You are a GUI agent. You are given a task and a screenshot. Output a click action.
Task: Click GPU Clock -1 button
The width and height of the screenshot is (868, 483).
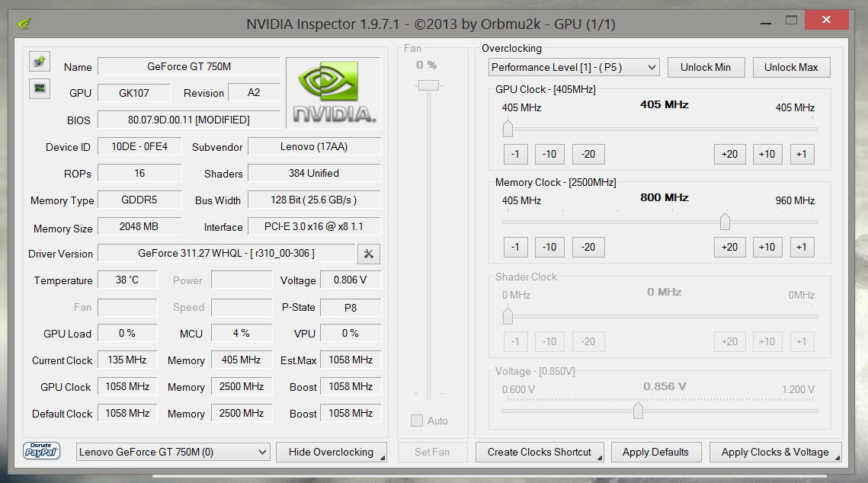(x=515, y=155)
